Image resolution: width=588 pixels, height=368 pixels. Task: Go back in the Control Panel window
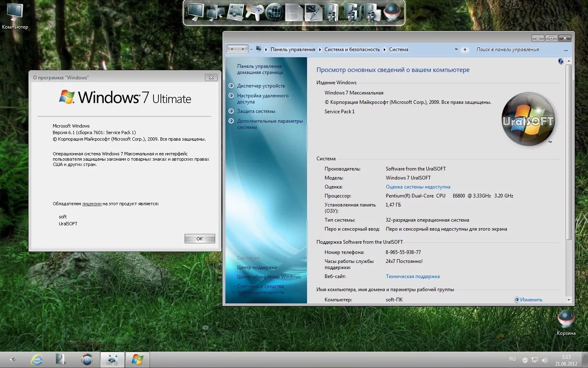click(x=232, y=49)
